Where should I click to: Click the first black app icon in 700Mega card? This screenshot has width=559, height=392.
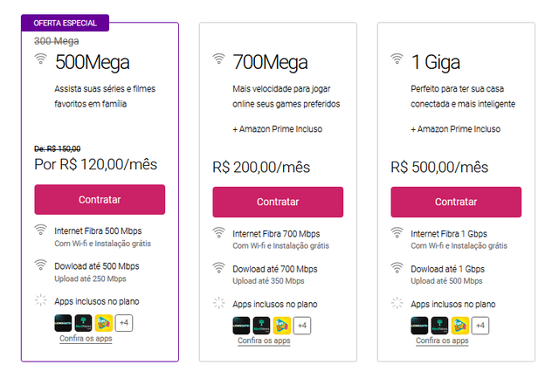click(241, 326)
